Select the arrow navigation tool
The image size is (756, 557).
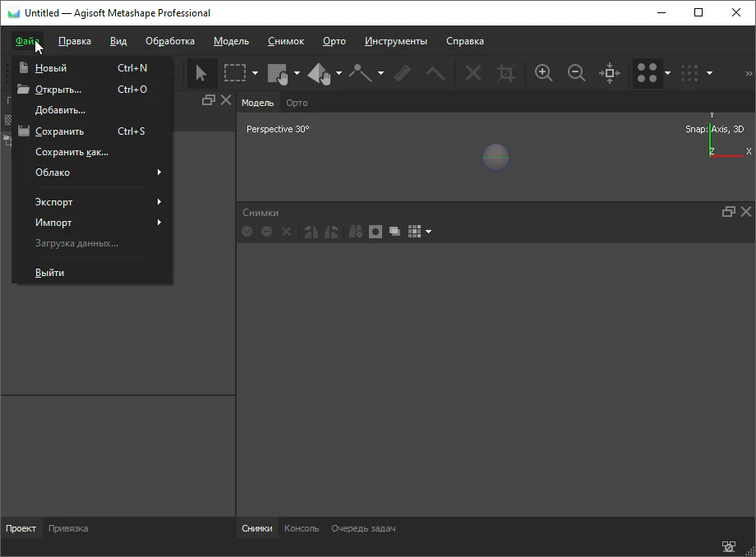pos(201,73)
